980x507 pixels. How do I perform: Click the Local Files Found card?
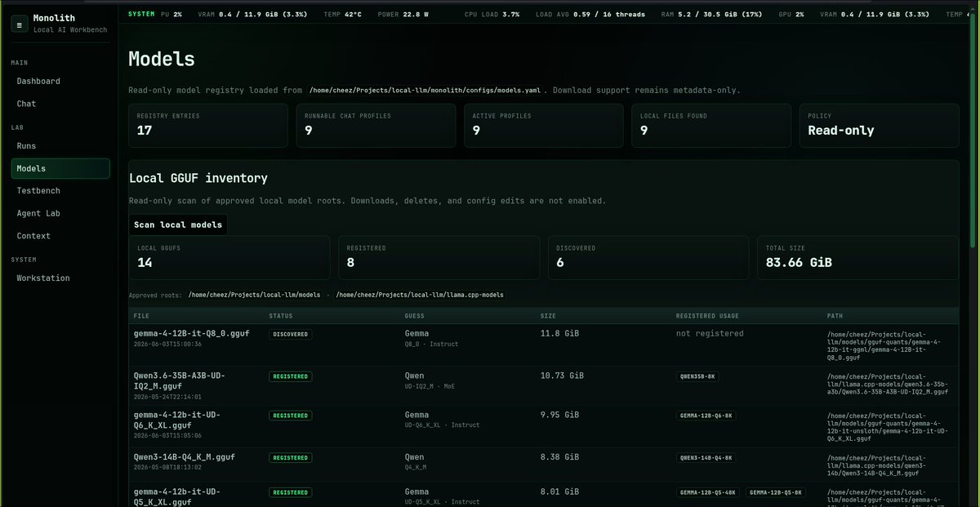pos(711,125)
